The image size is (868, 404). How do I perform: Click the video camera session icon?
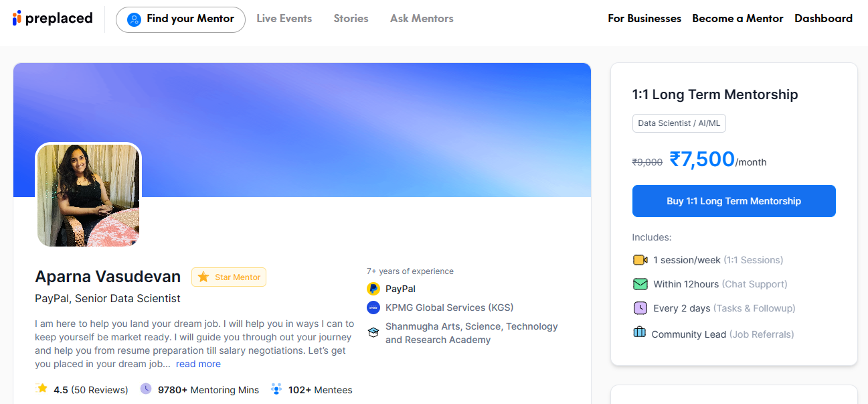pyautogui.click(x=640, y=260)
